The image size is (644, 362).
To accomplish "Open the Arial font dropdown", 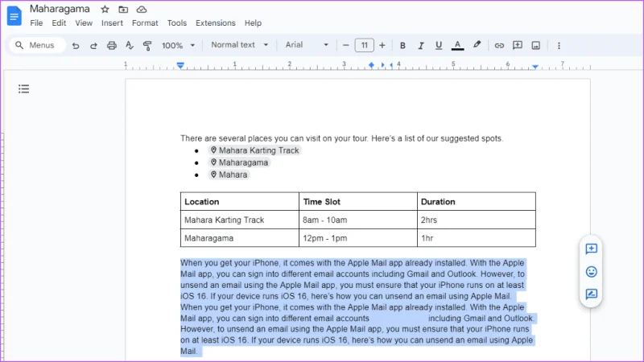I will click(307, 45).
